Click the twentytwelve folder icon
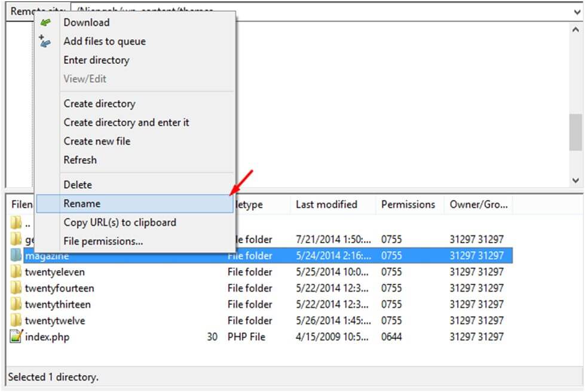The height and width of the screenshot is (392, 585). pos(16,320)
